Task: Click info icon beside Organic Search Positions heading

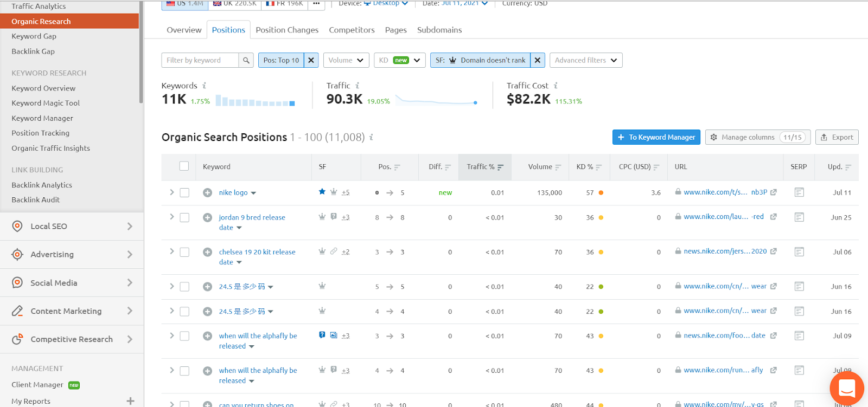Action: 372,137
